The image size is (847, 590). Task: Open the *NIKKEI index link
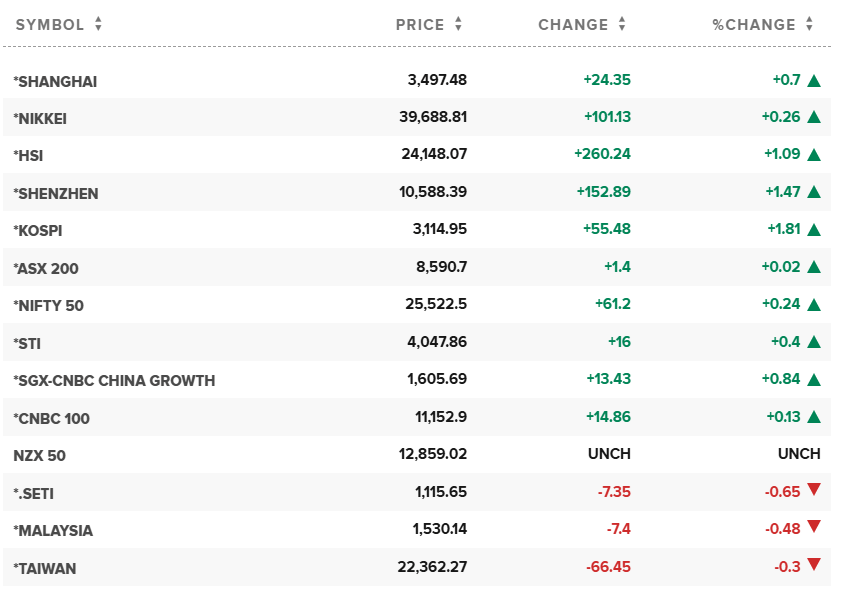click(x=40, y=118)
